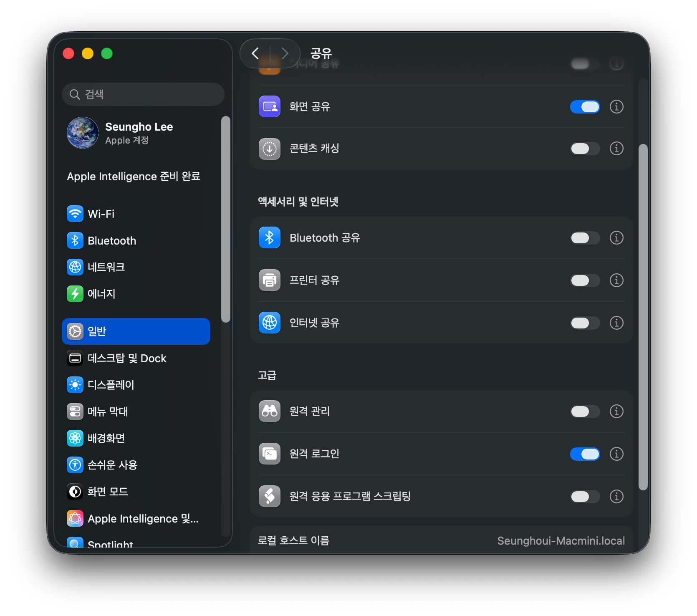Show info for 프린터 공유
This screenshot has width=697, height=616.
click(616, 280)
